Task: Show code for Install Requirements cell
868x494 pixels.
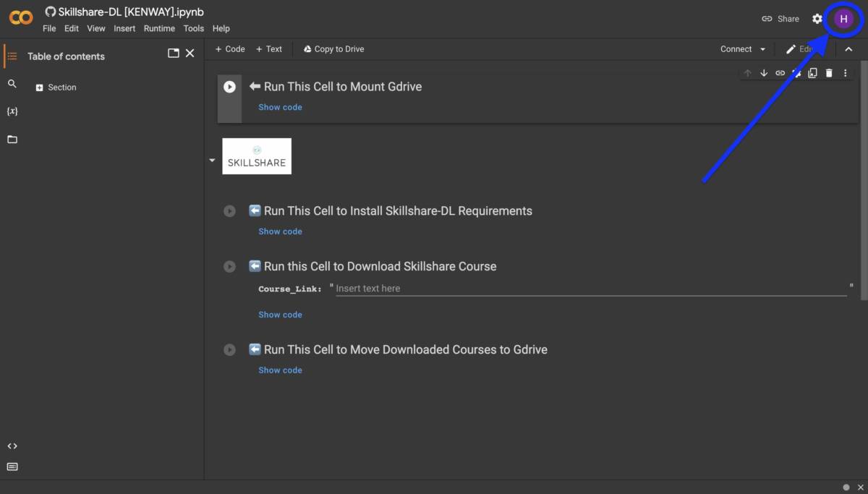Action: [281, 231]
